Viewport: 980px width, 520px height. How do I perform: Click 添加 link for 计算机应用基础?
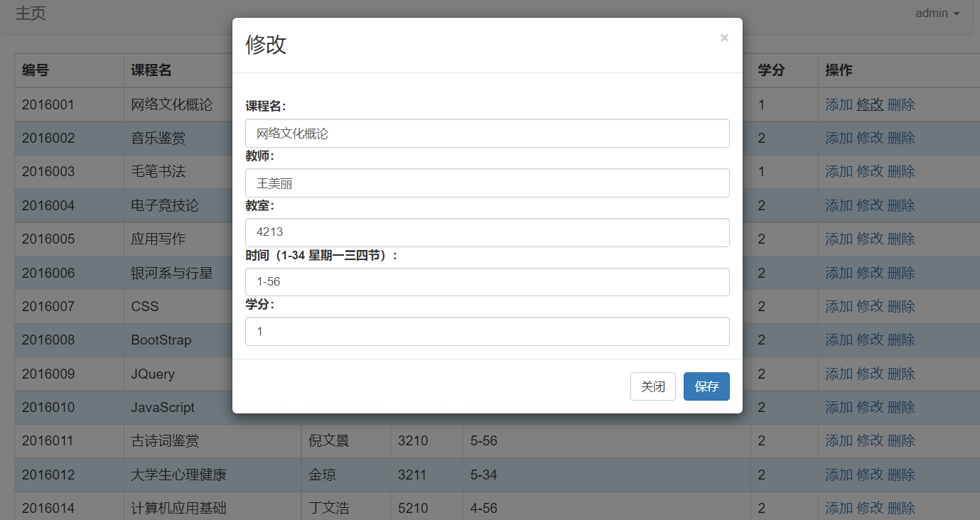(x=839, y=508)
